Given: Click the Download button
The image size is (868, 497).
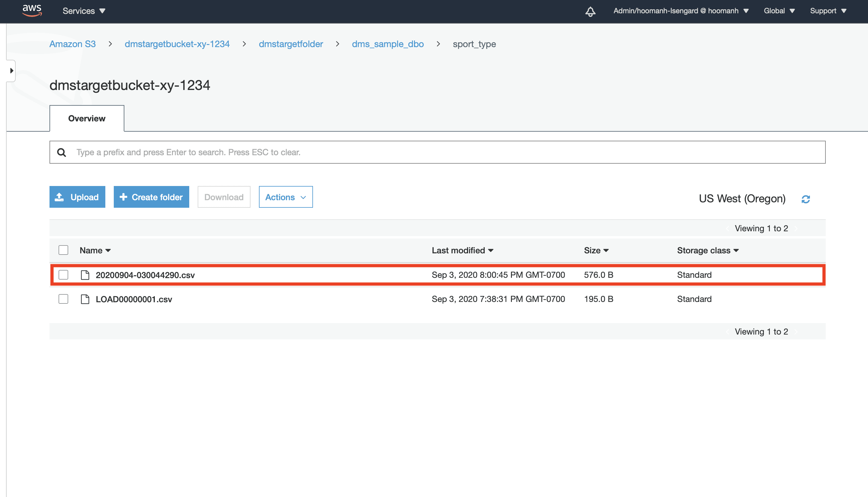Looking at the screenshot, I should click(x=224, y=197).
